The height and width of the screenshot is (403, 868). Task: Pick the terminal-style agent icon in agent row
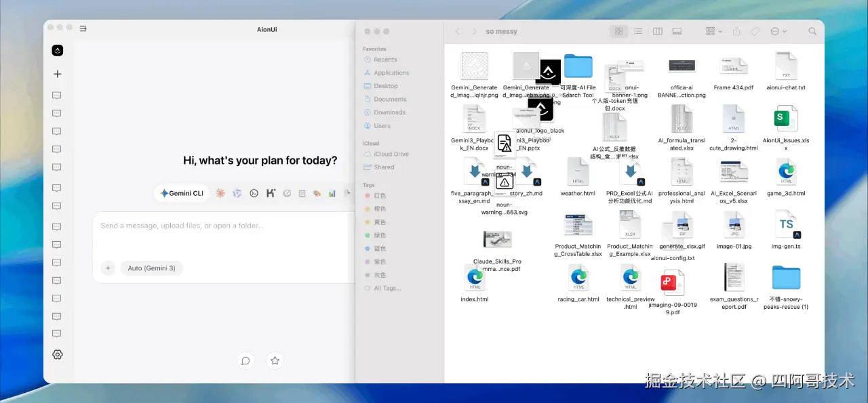coord(254,193)
